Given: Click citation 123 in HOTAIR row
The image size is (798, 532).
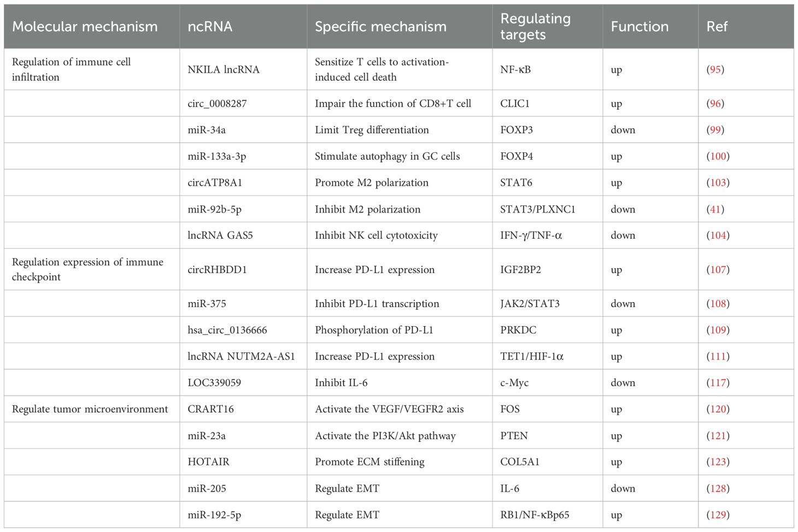Looking at the screenshot, I should tap(718, 462).
